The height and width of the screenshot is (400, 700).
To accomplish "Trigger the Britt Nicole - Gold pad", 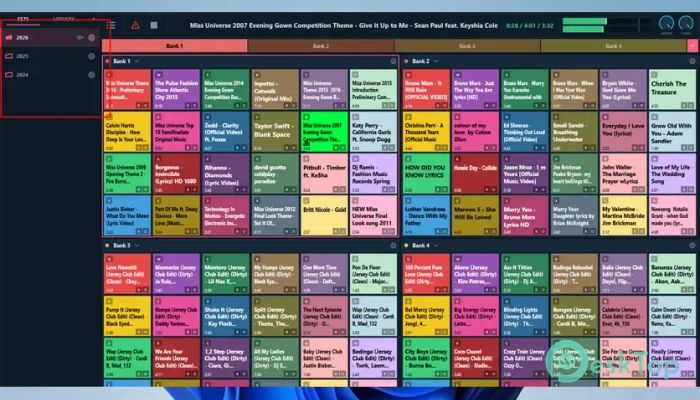I will pyautogui.click(x=324, y=216).
